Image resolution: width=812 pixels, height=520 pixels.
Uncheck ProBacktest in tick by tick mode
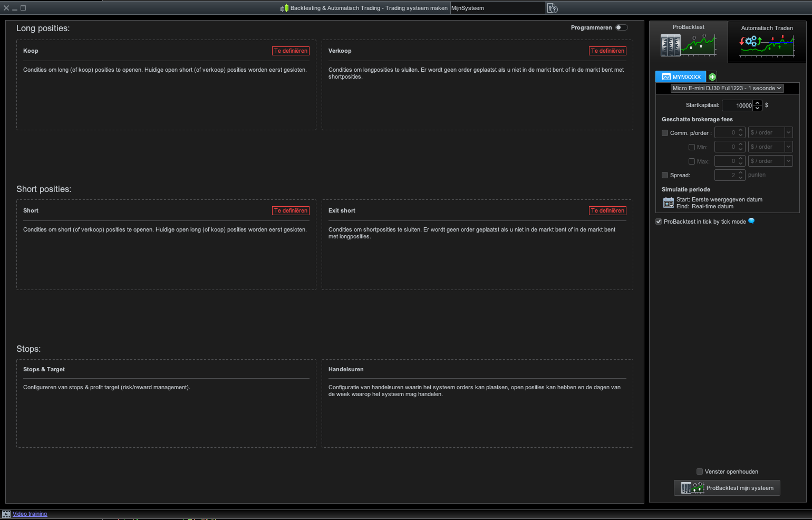[659, 222]
